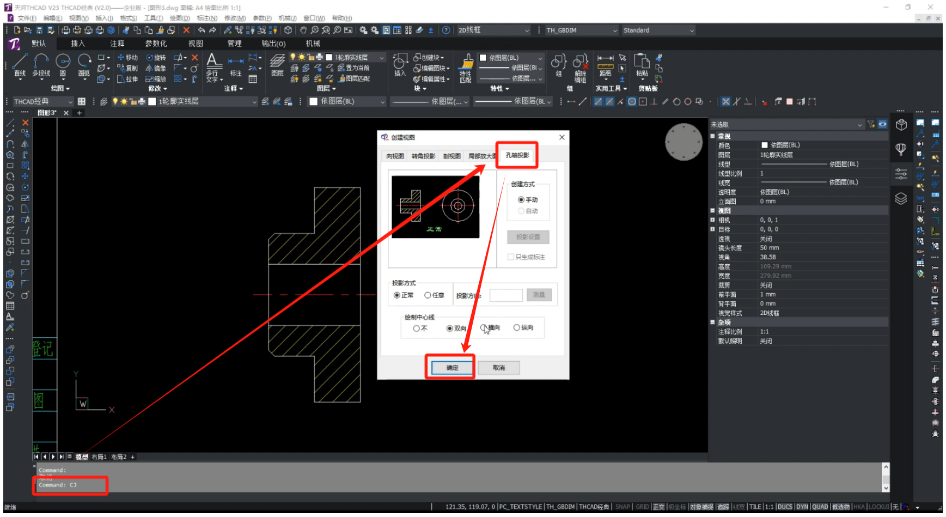Click the undo arrow in quick toolbar
The image size is (946, 517).
click(202, 30)
